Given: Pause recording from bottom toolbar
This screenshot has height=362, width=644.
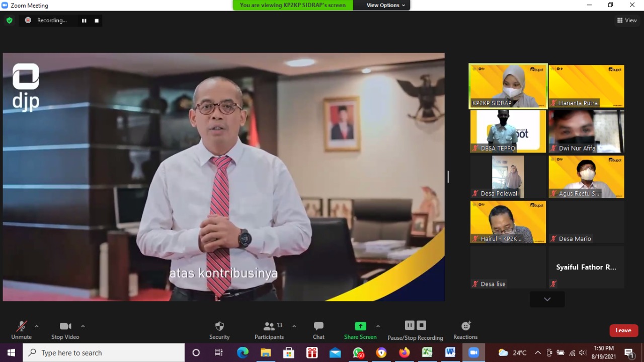Looking at the screenshot, I should 410,325.
